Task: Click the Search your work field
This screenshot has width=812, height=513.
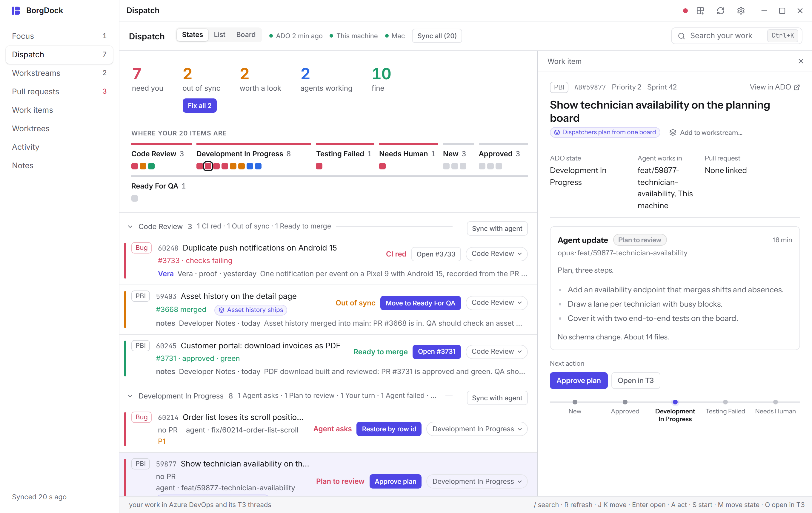Action: [736, 36]
